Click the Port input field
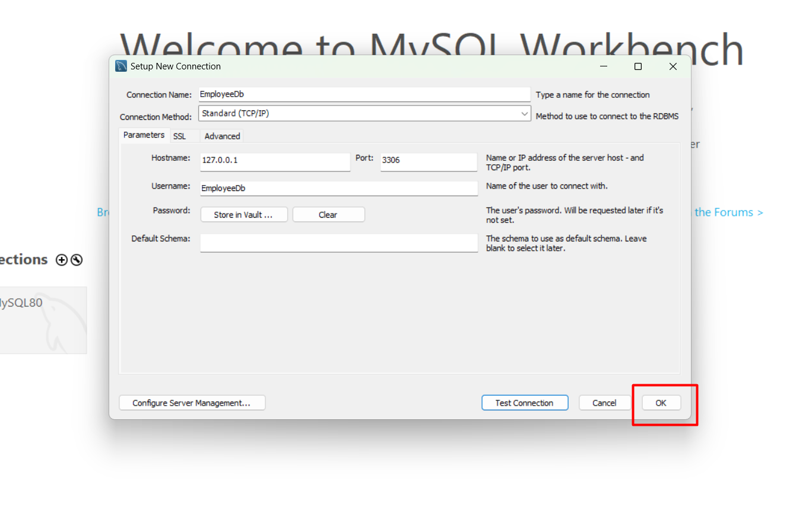This screenshot has height=510, width=812. pos(429,161)
